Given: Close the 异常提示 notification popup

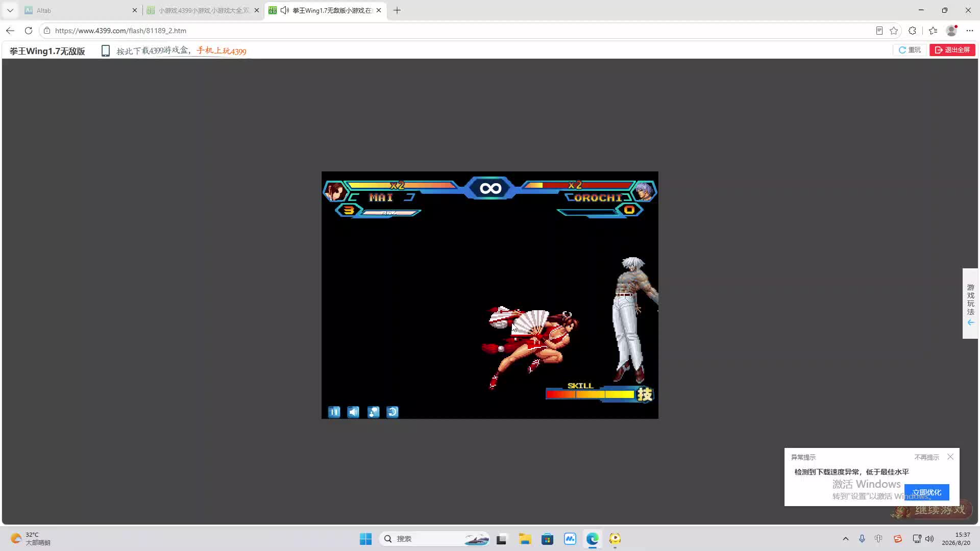Looking at the screenshot, I should [950, 457].
